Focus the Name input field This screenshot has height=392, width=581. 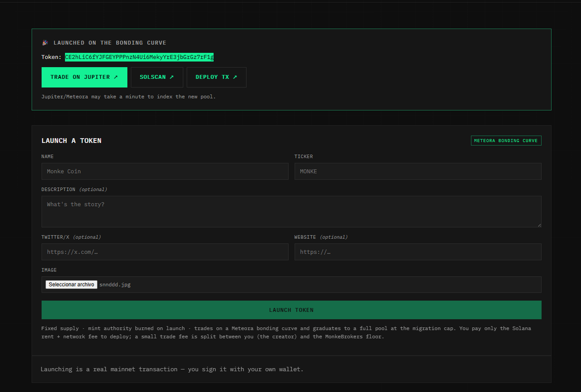[165, 171]
